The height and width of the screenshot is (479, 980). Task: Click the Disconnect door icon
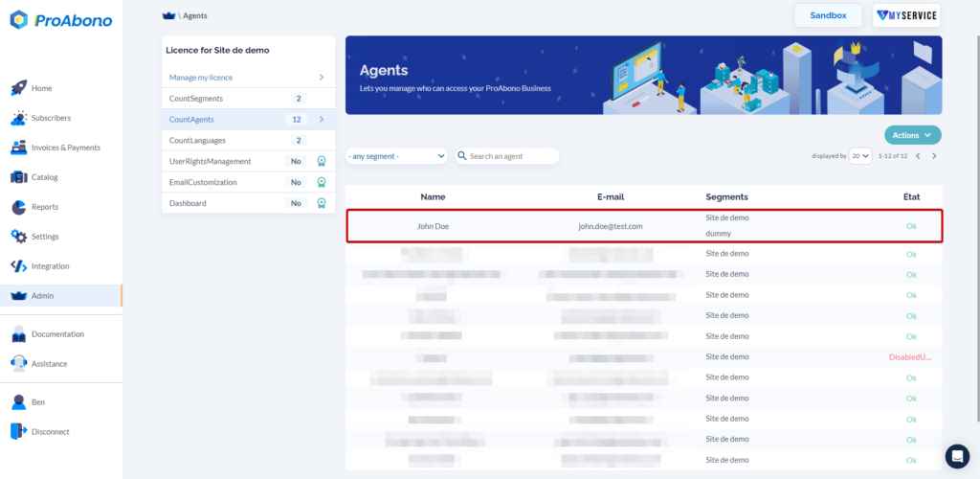19,431
